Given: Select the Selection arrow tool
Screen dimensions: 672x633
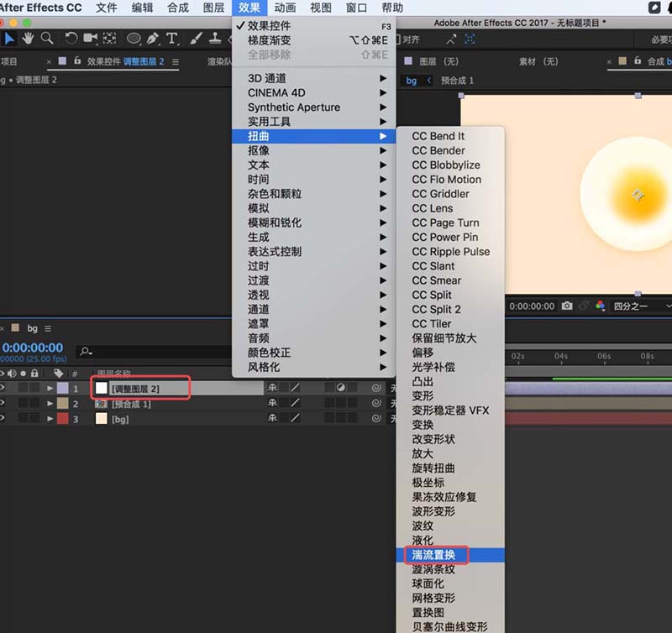Looking at the screenshot, I should coord(9,39).
